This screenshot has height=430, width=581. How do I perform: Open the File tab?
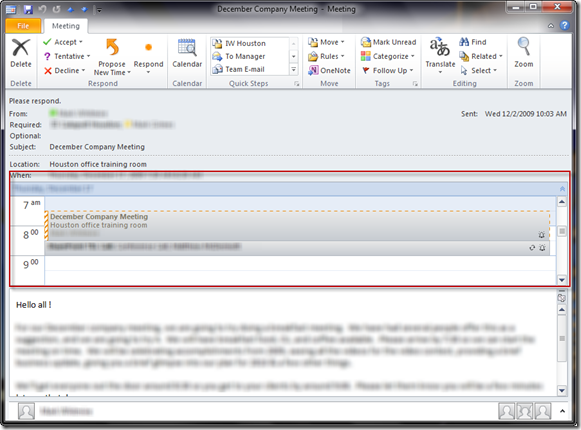(23, 26)
